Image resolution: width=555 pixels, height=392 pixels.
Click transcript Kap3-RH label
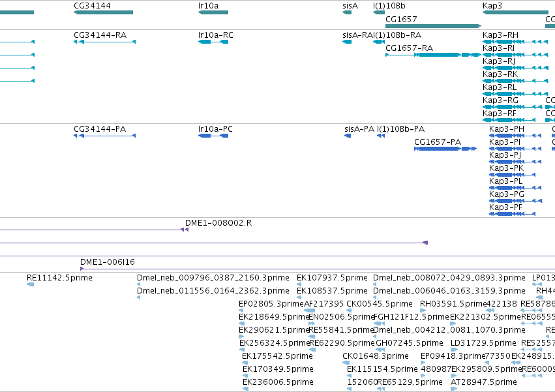coord(500,35)
